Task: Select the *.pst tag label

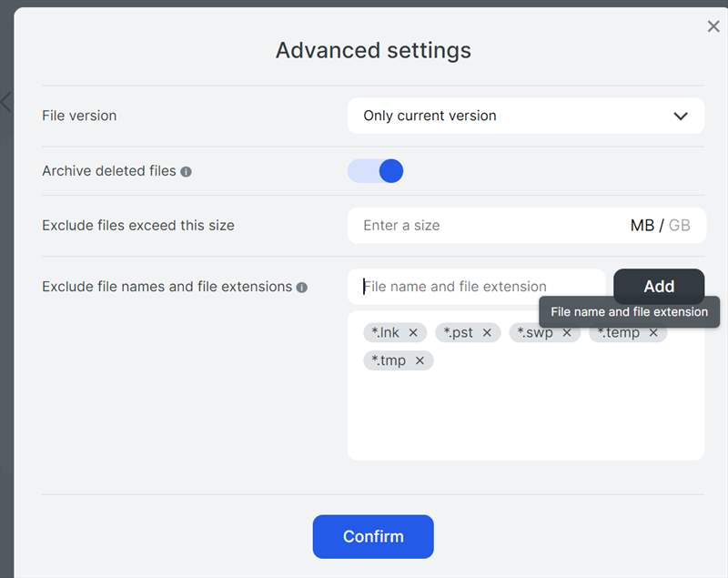Action: (x=458, y=333)
